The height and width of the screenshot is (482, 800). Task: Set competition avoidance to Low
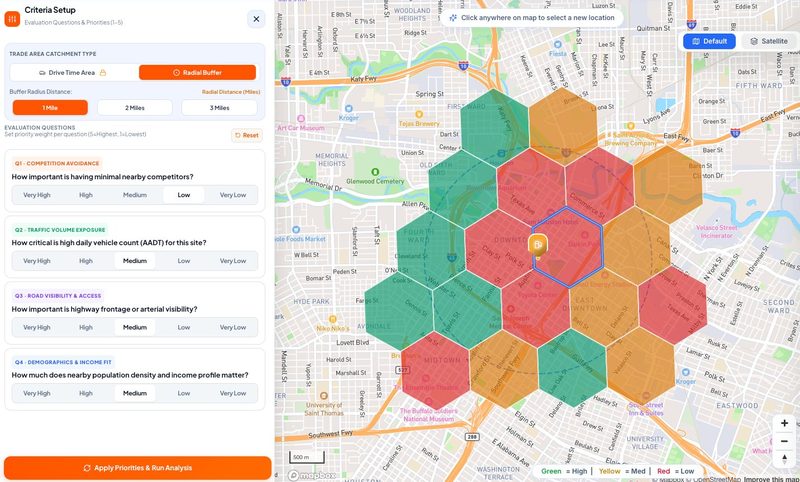pyautogui.click(x=184, y=195)
